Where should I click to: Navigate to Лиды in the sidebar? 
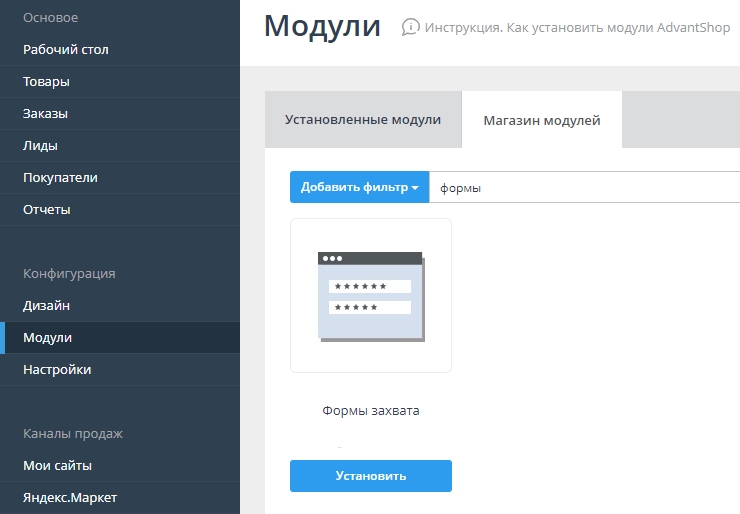click(40, 145)
